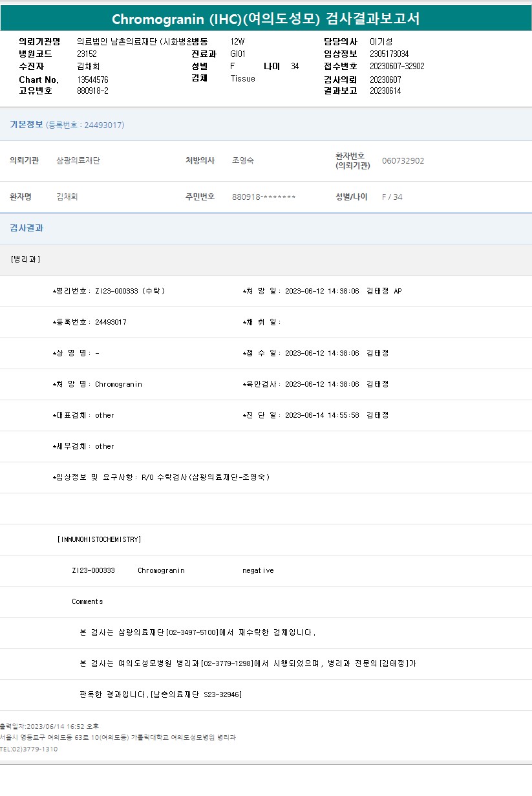
Task: Click the [병리과] department row
Action: click(26, 259)
